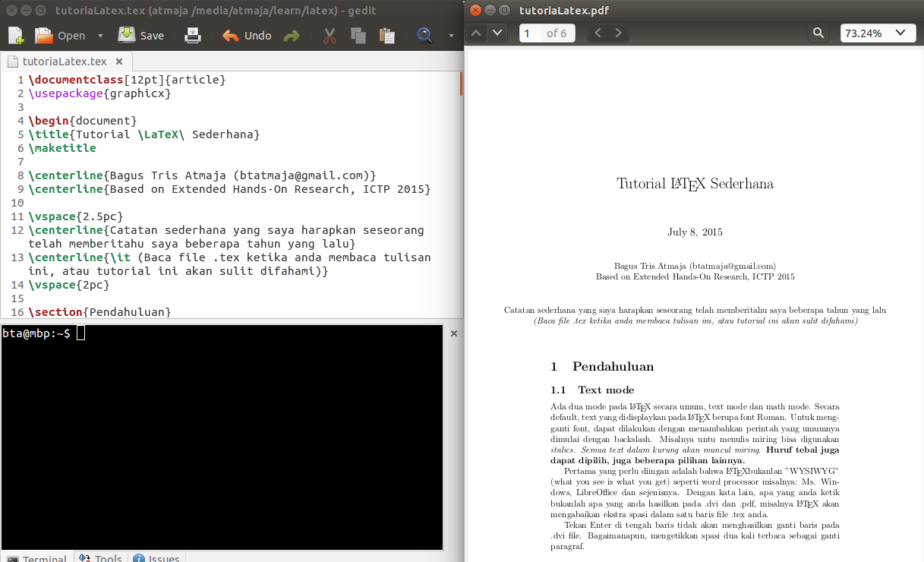Print the current gedit document
The width and height of the screenshot is (924, 562).
click(193, 35)
